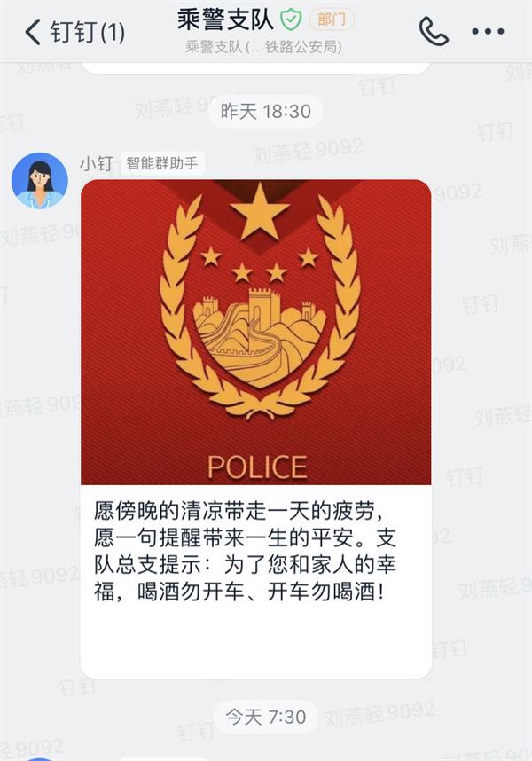Tap the previous message card edge above
Image resolution: width=532 pixels, height=761 pixels.
(256, 67)
